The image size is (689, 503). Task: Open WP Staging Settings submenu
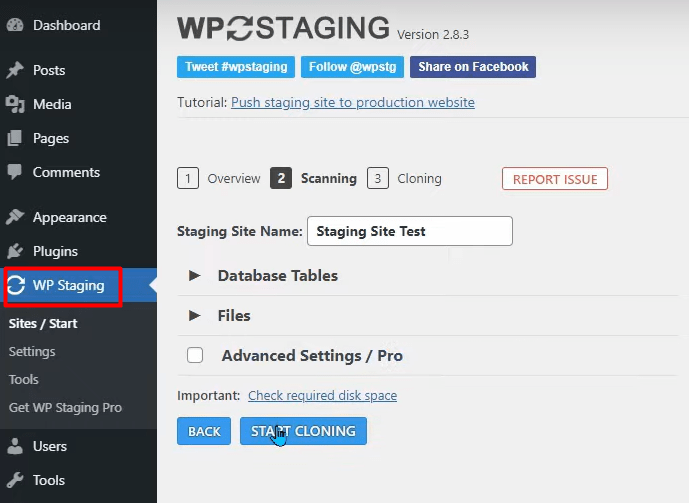click(x=32, y=352)
